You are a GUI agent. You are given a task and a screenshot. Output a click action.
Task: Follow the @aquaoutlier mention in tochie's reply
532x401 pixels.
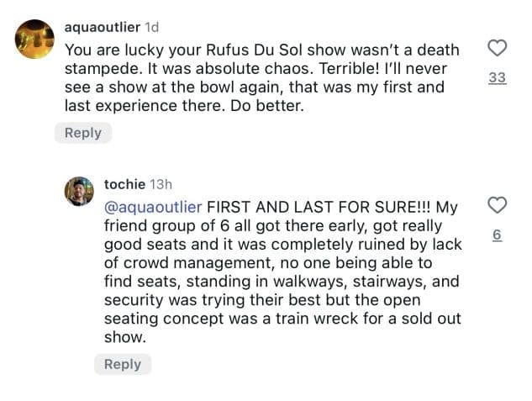[x=153, y=208]
